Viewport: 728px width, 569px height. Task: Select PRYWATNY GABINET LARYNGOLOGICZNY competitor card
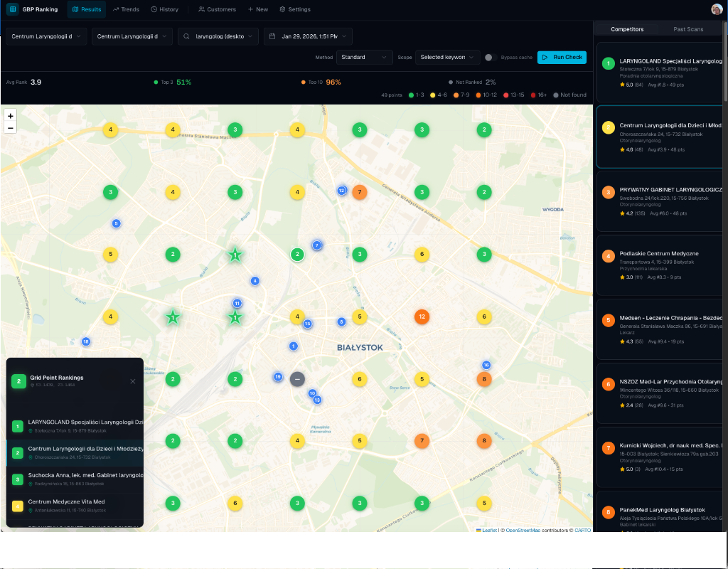pos(660,201)
